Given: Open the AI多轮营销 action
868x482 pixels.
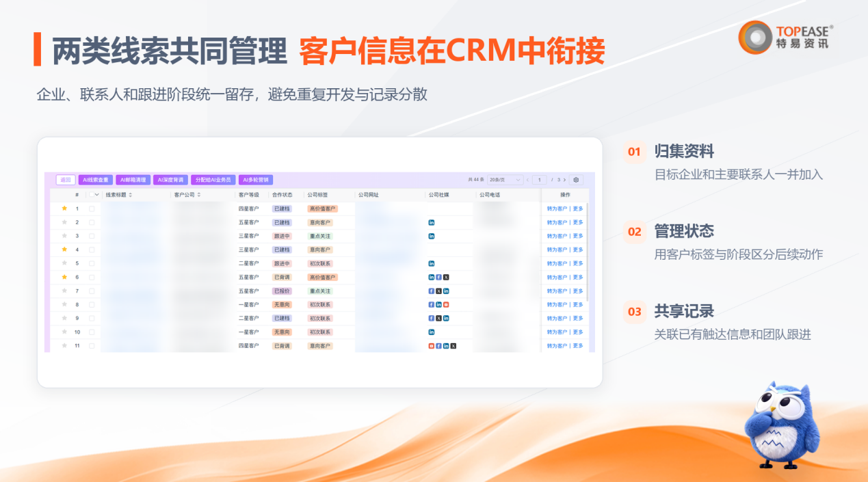Looking at the screenshot, I should 256,180.
